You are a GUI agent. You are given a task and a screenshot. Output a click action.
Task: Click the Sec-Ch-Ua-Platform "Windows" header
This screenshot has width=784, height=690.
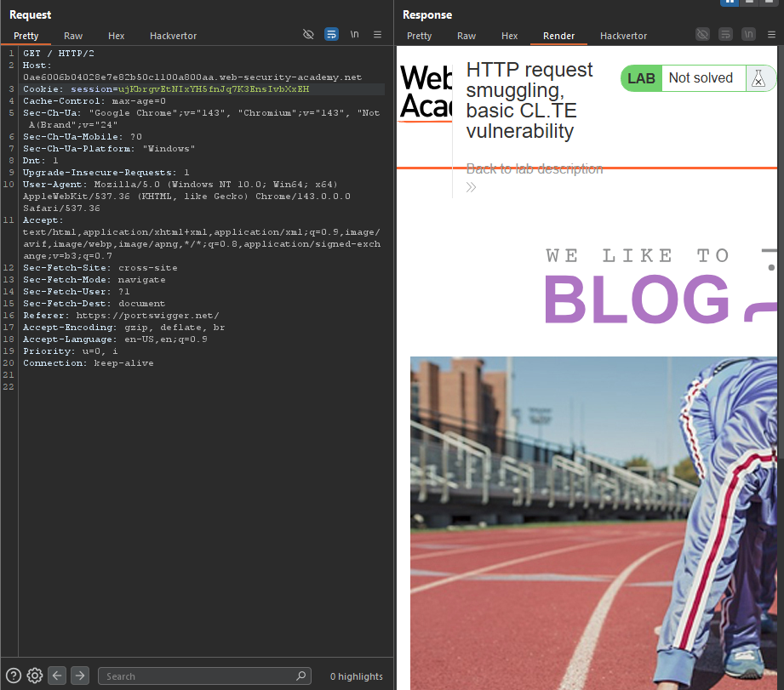point(109,148)
